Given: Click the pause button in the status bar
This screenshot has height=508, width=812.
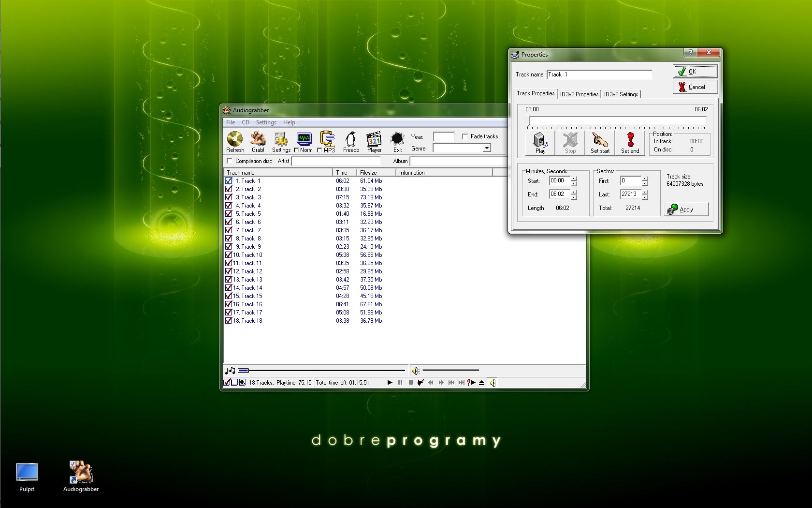Looking at the screenshot, I should [x=400, y=383].
